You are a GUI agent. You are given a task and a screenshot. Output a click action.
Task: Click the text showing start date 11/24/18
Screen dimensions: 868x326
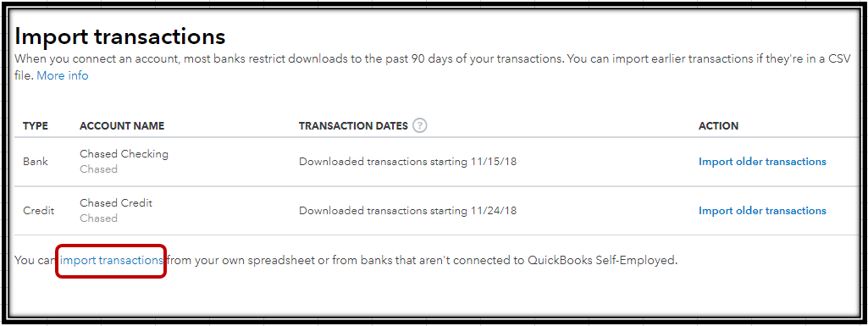pyautogui.click(x=407, y=211)
